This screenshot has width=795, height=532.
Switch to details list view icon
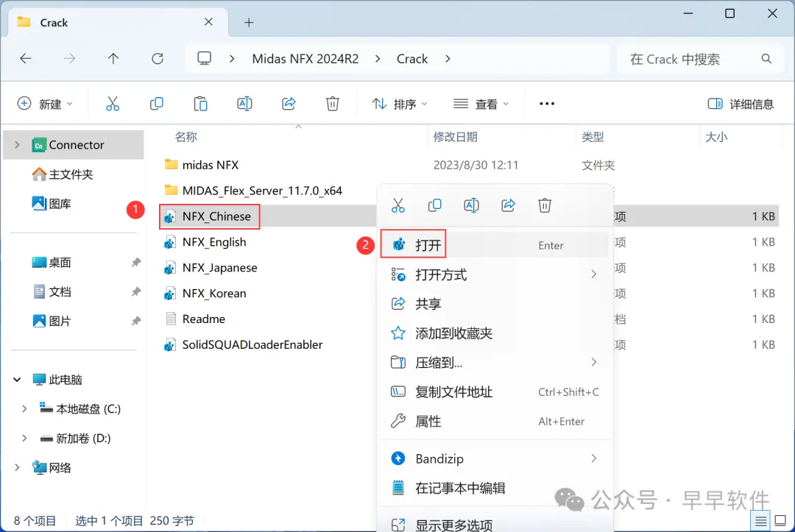pyautogui.click(x=760, y=521)
